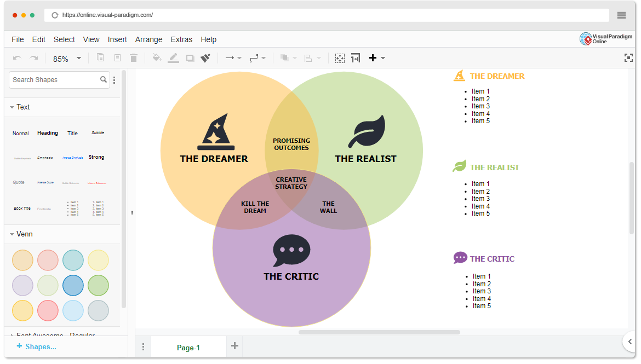Open the page options dots menu
The image size is (641, 364).
(x=143, y=347)
